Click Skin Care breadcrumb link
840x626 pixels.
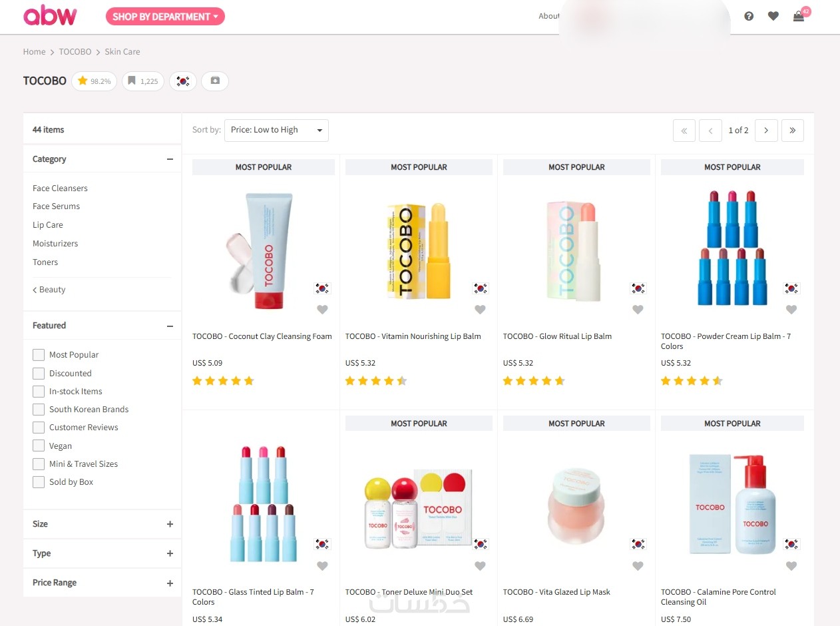(x=122, y=52)
